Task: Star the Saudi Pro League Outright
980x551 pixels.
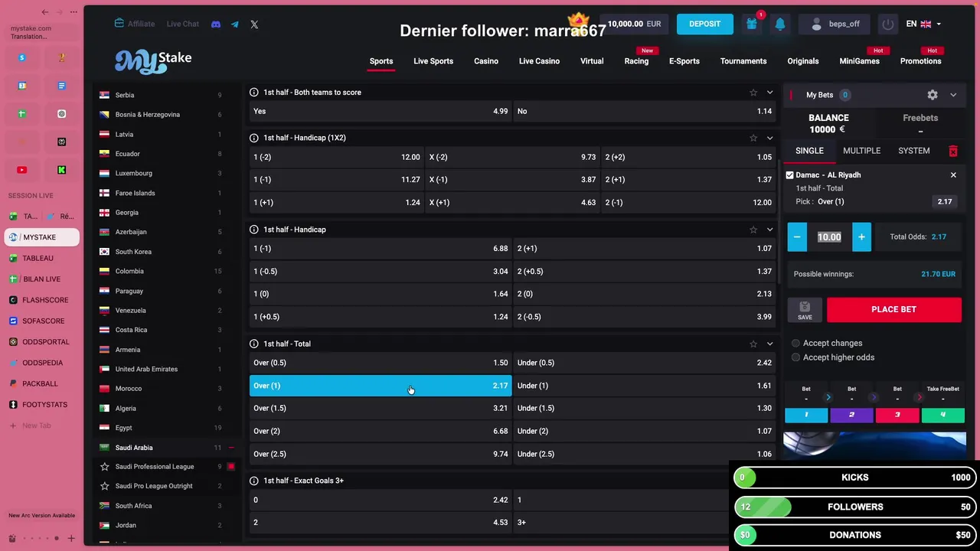Action: (x=105, y=486)
